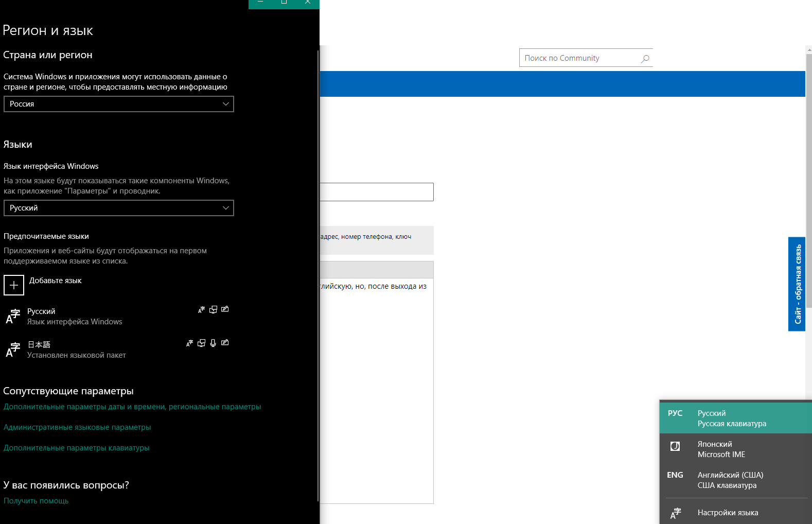The width and height of the screenshot is (812, 524).
Task: Maximize the settings window
Action: [x=284, y=3]
